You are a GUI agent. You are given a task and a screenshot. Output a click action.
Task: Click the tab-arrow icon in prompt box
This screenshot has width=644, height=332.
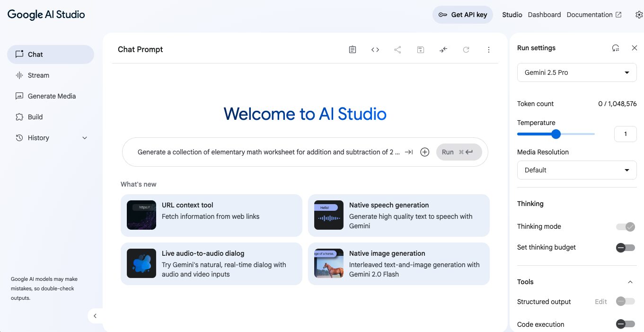(409, 152)
